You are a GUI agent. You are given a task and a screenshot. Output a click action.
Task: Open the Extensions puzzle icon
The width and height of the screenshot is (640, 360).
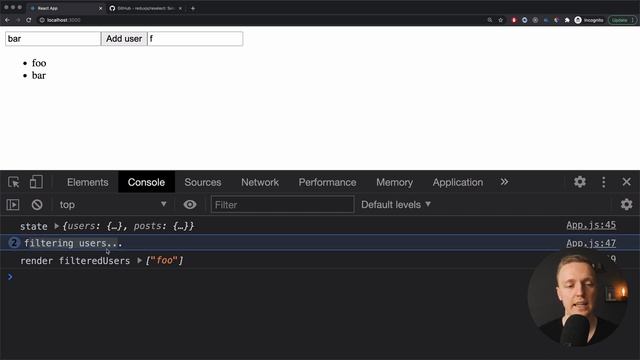click(567, 20)
